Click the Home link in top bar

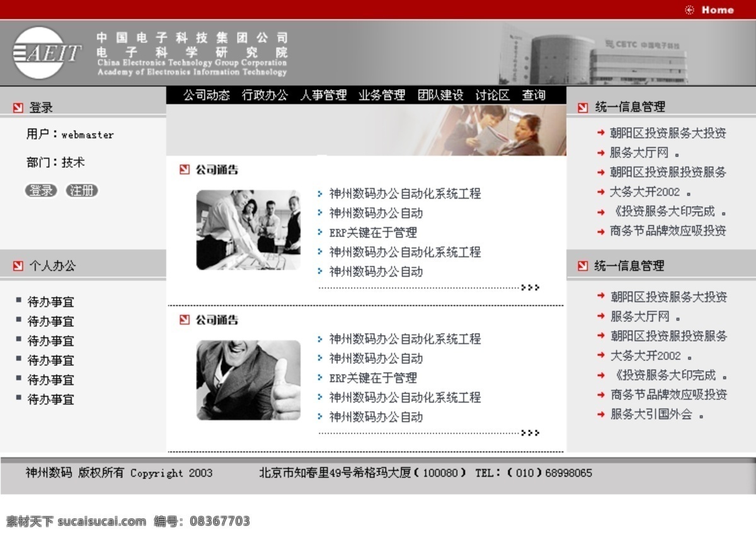pyautogui.click(x=718, y=10)
